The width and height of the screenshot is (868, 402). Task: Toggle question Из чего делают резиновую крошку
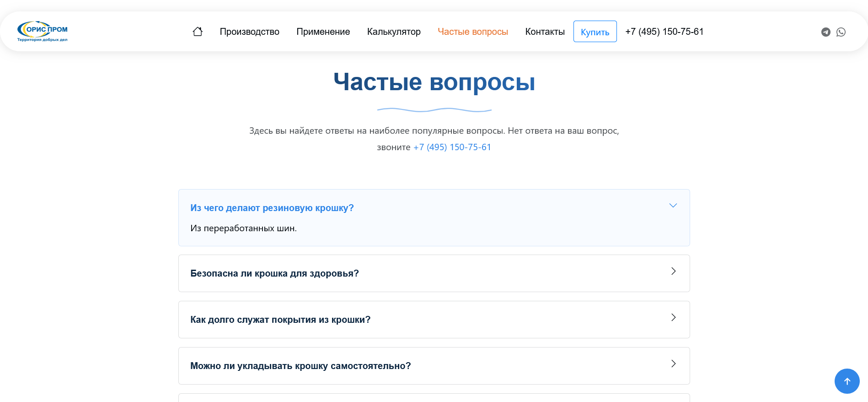tap(272, 208)
